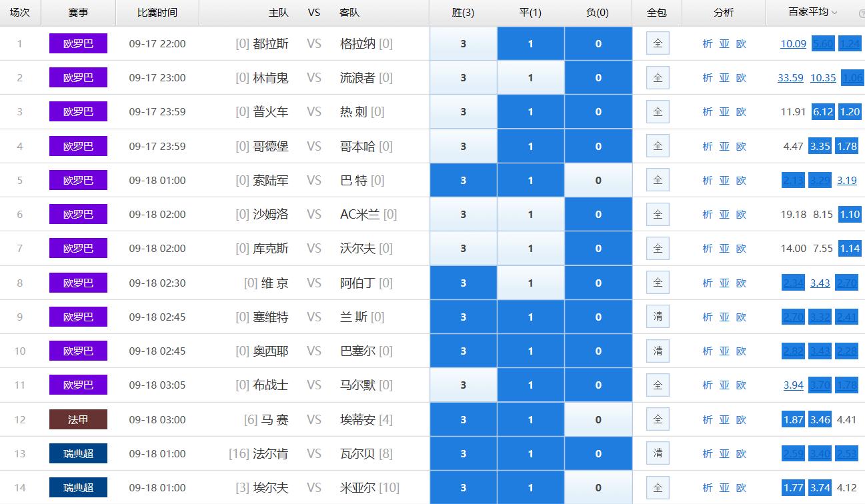Click 全 button in 埃尔夫 row
This screenshot has height=504, width=865.
[658, 487]
